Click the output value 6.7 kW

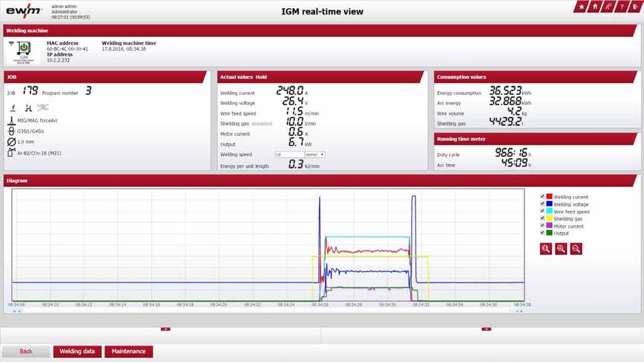pyautogui.click(x=296, y=142)
